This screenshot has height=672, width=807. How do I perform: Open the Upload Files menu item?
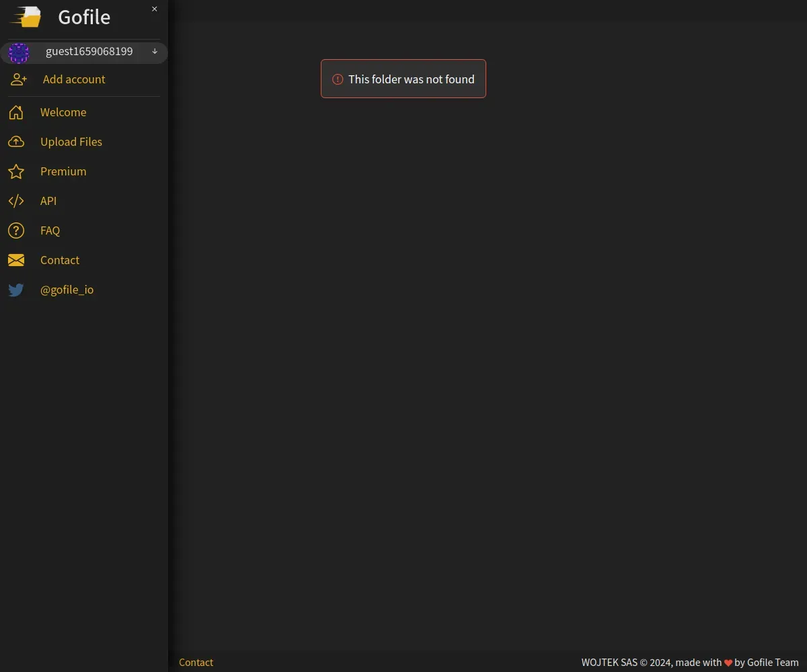click(71, 142)
